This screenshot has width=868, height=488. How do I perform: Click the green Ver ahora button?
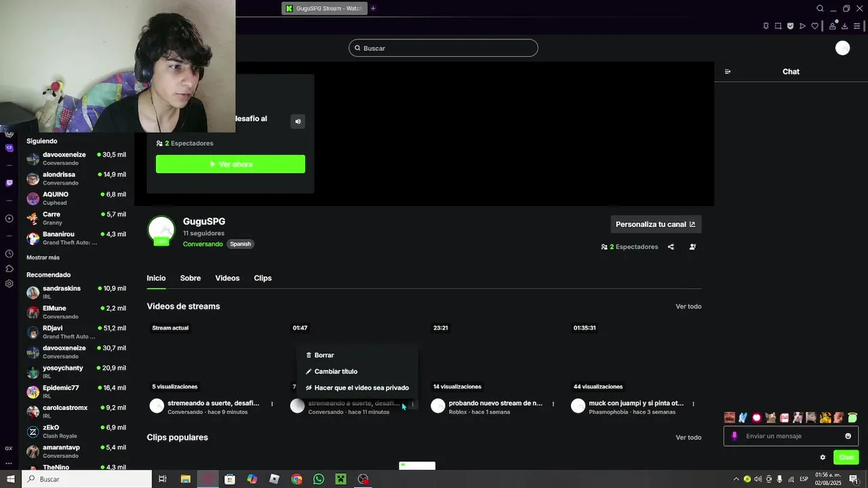231,164
